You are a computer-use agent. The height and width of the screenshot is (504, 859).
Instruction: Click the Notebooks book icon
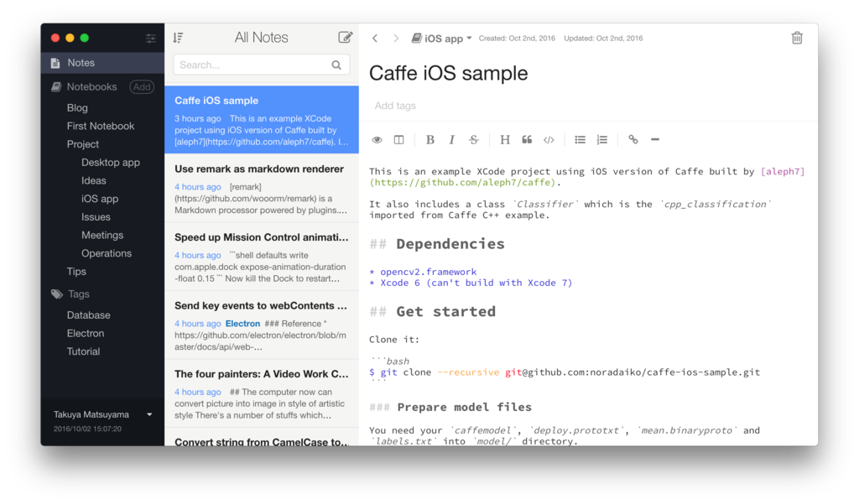(56, 86)
